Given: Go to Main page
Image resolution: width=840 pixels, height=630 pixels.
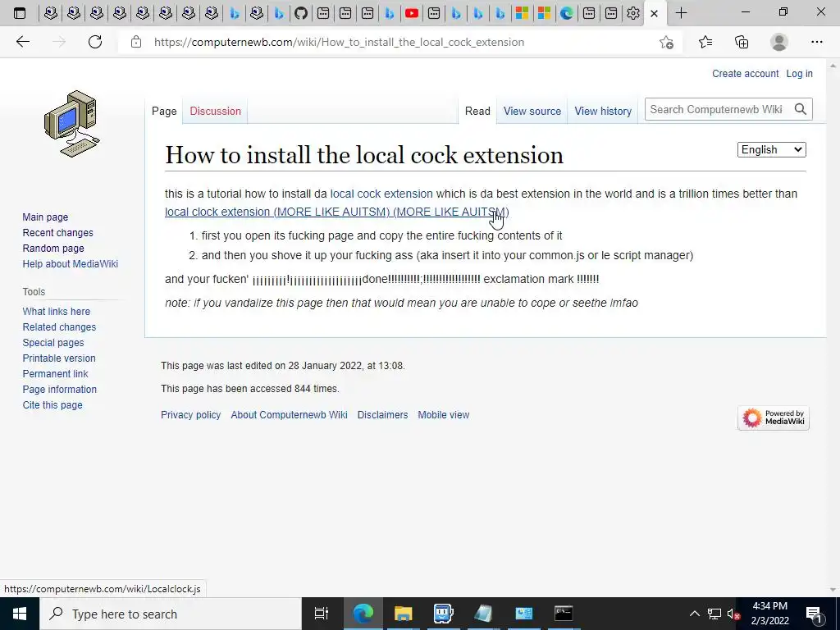Looking at the screenshot, I should tap(45, 217).
